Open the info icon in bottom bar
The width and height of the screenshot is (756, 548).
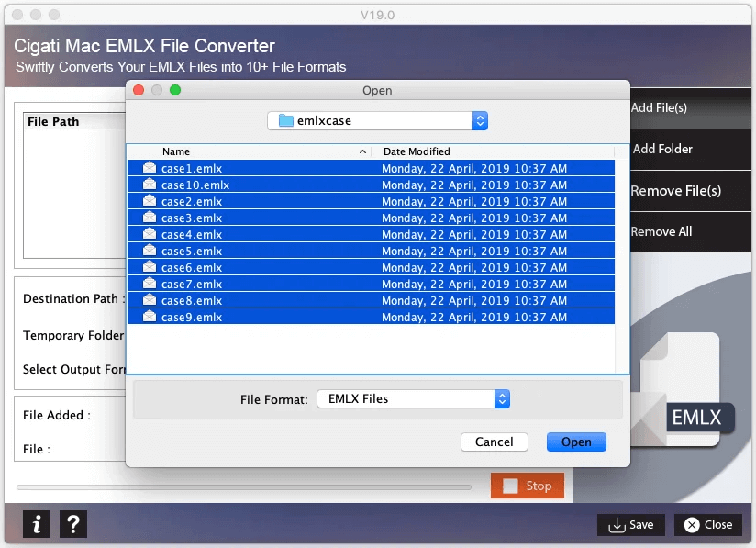pyautogui.click(x=37, y=524)
